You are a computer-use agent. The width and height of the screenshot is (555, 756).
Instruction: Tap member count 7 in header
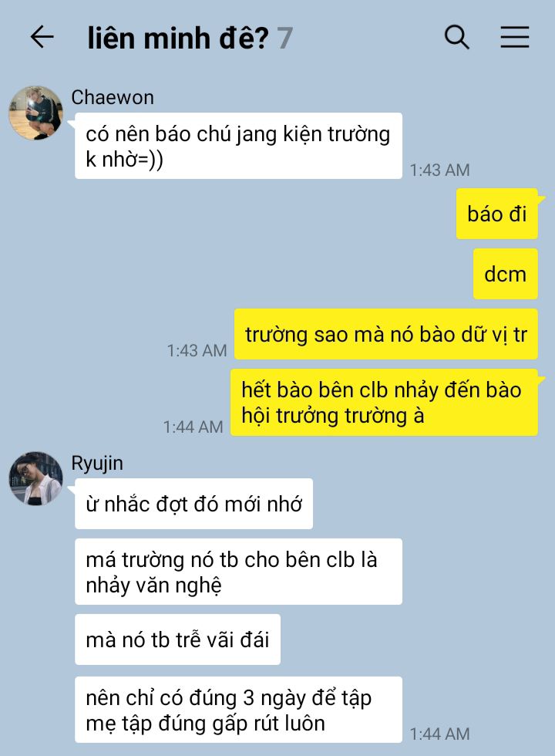[x=284, y=38]
